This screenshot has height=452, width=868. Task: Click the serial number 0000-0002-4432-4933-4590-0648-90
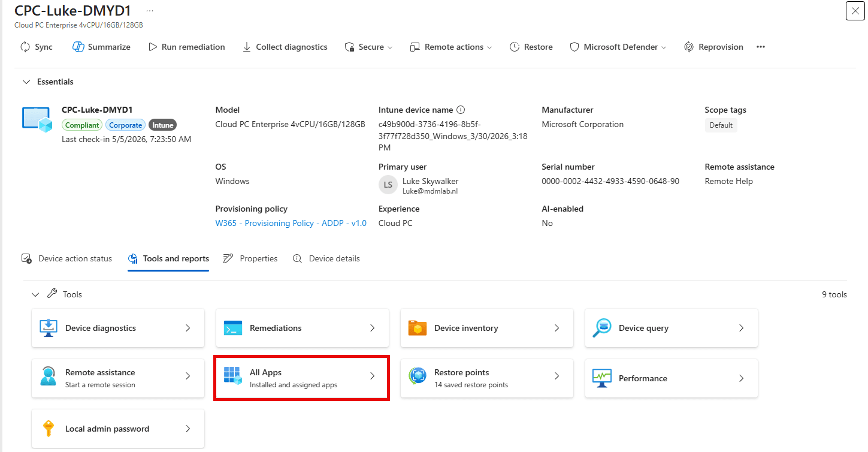(610, 181)
